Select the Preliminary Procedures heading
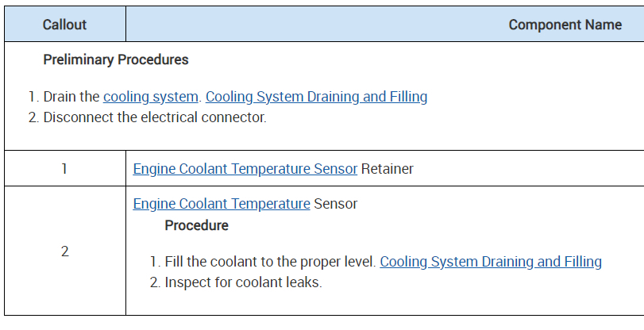Image resolution: width=644 pixels, height=330 pixels. 116,59
